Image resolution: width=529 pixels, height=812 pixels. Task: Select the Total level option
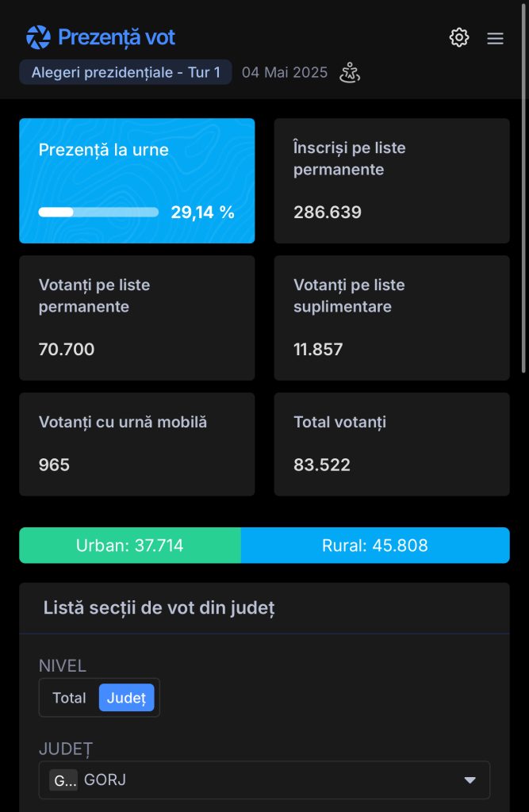point(69,698)
